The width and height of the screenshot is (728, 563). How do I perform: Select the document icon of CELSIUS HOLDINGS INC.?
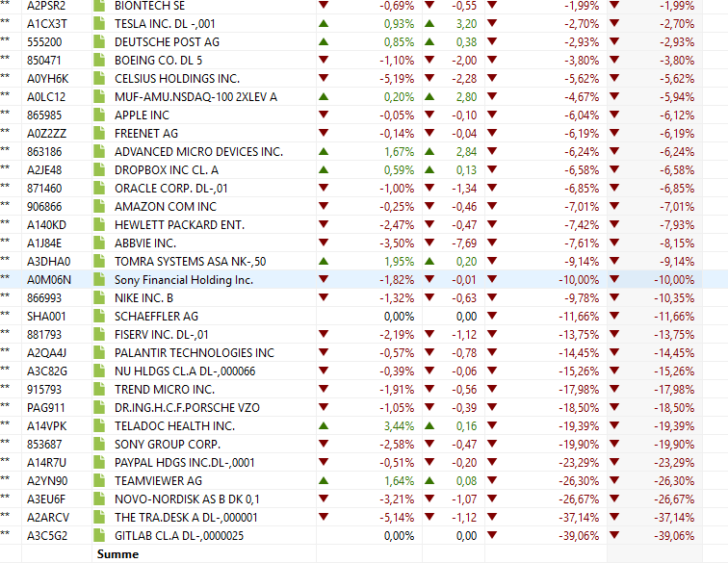(99, 79)
